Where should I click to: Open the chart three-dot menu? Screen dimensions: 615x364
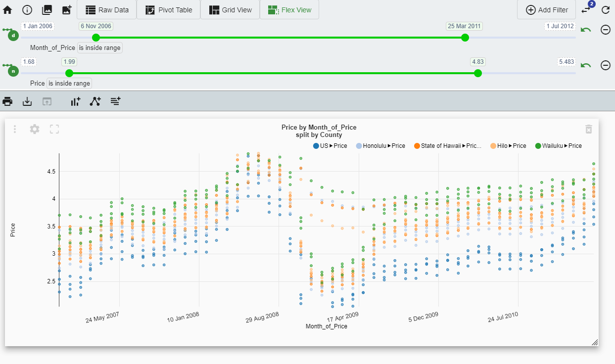point(15,129)
